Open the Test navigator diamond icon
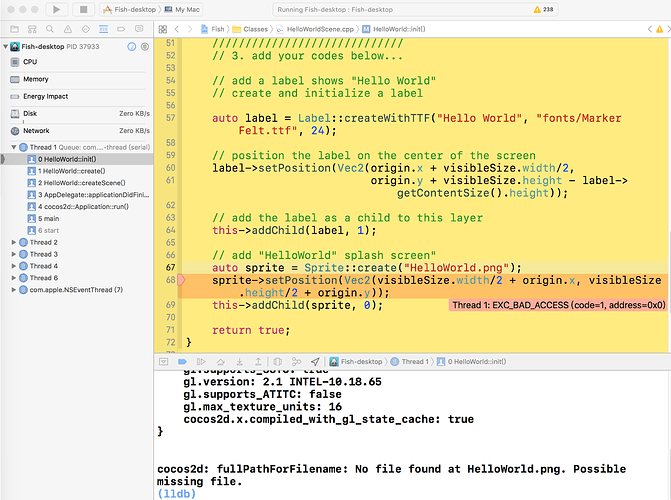This screenshot has height=500, width=671. click(86, 29)
